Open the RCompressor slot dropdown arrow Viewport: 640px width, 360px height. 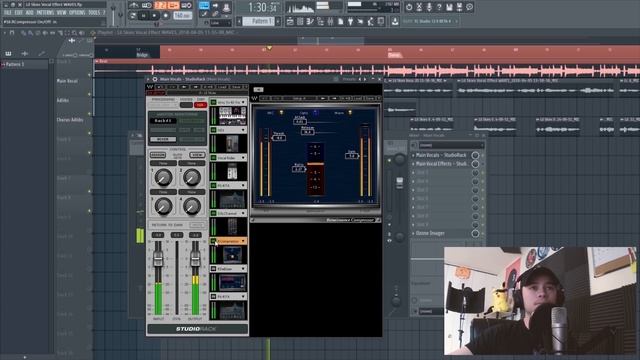pos(243,241)
